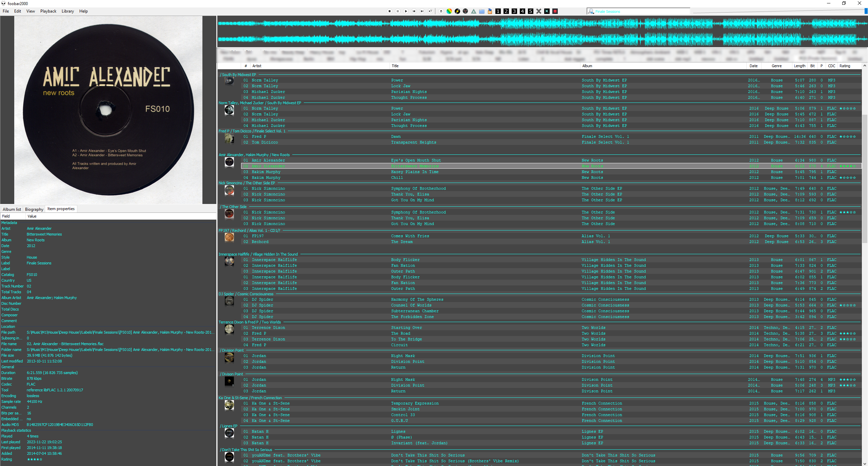The image size is (868, 466).
Task: Click the rainbow color disc icon
Action: coord(449,11)
